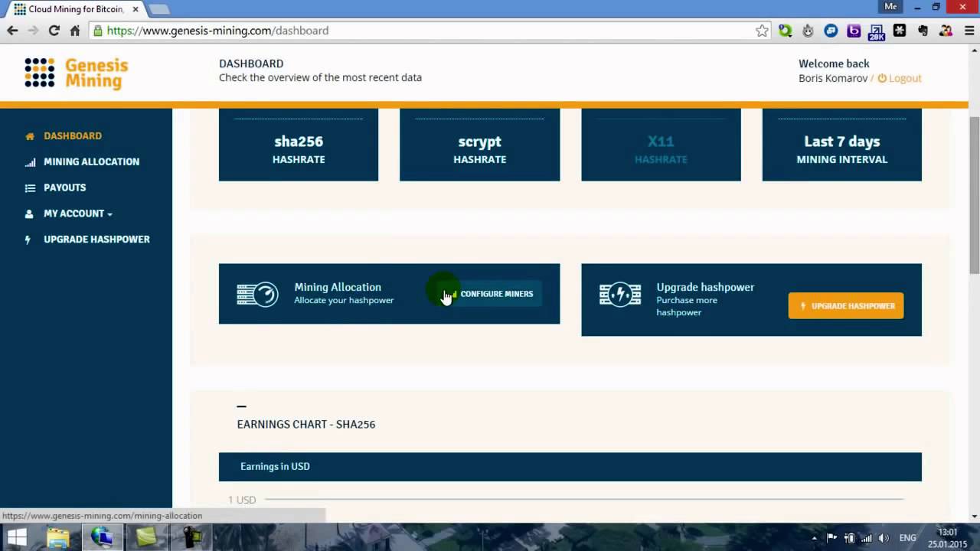
Task: Click the logout power icon
Action: point(882,78)
